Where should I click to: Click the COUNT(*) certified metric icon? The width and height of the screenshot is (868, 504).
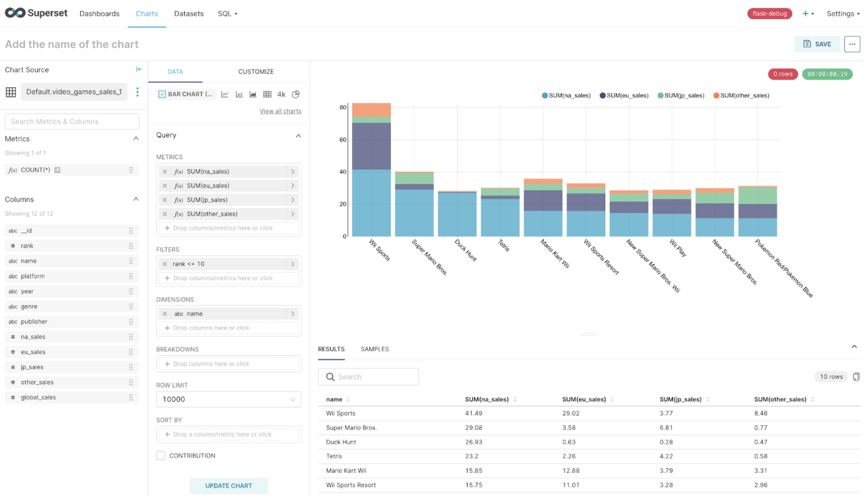click(58, 170)
